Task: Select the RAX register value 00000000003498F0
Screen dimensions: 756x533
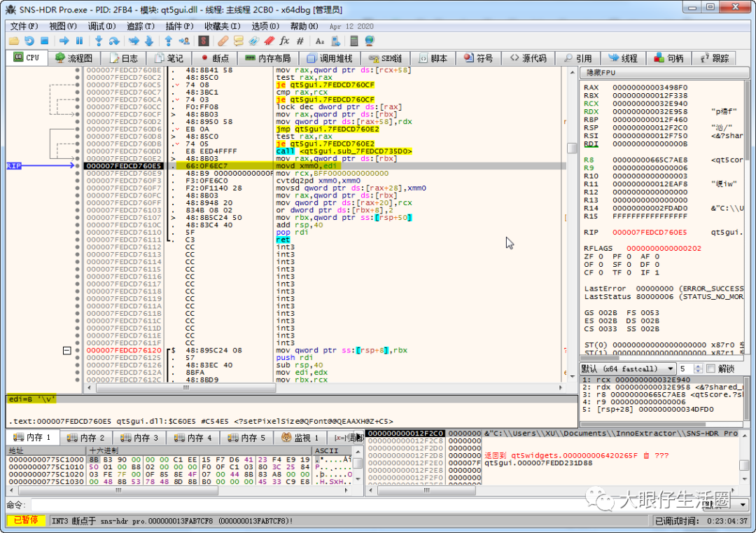Action: click(650, 88)
